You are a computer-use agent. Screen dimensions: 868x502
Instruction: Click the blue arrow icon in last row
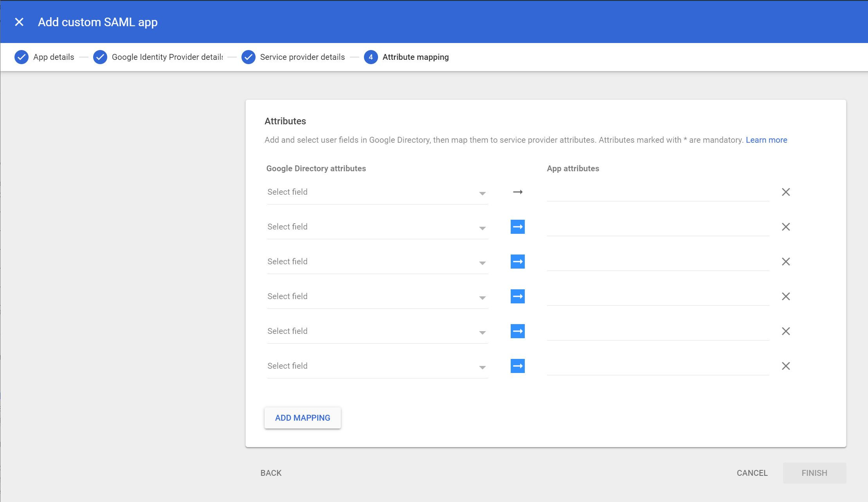[x=517, y=366]
